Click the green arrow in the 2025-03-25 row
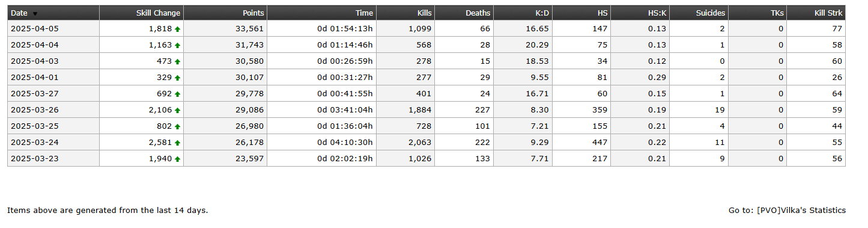Viewport: 868px width, 228px height. (x=178, y=126)
